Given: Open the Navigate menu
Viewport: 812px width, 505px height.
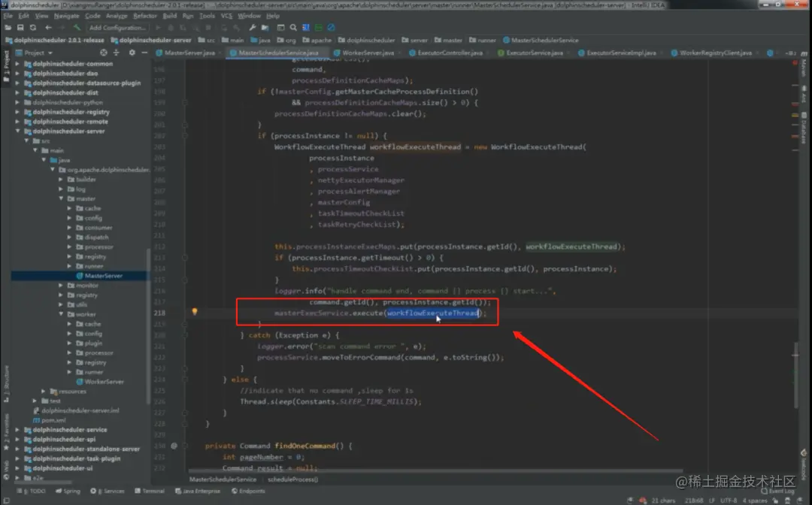Looking at the screenshot, I should coord(66,16).
